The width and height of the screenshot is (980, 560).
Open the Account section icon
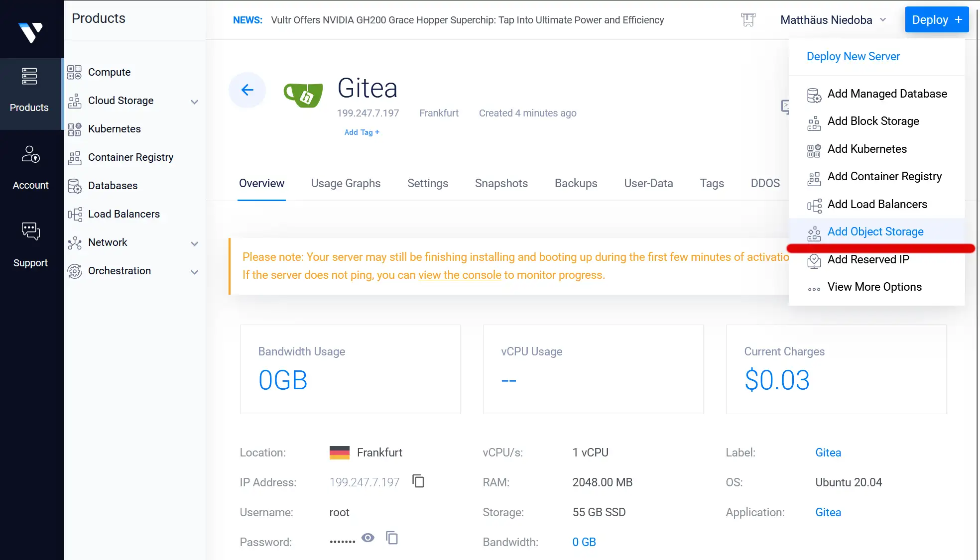point(30,154)
